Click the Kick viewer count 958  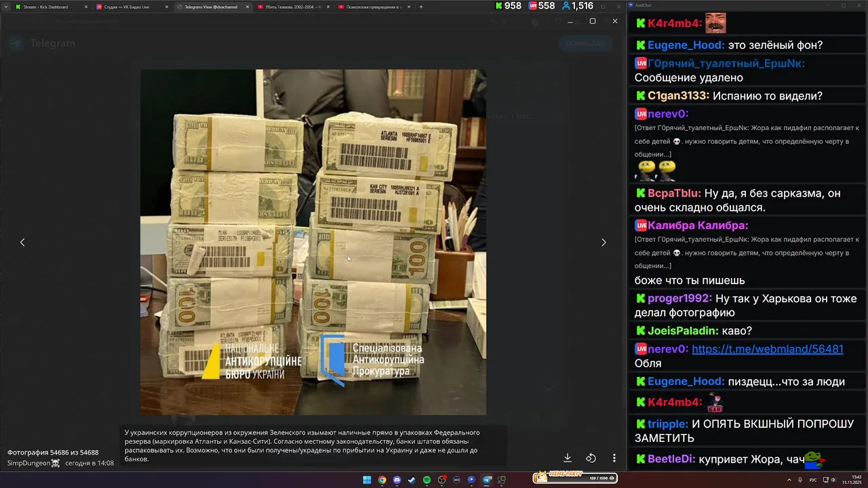point(508,6)
